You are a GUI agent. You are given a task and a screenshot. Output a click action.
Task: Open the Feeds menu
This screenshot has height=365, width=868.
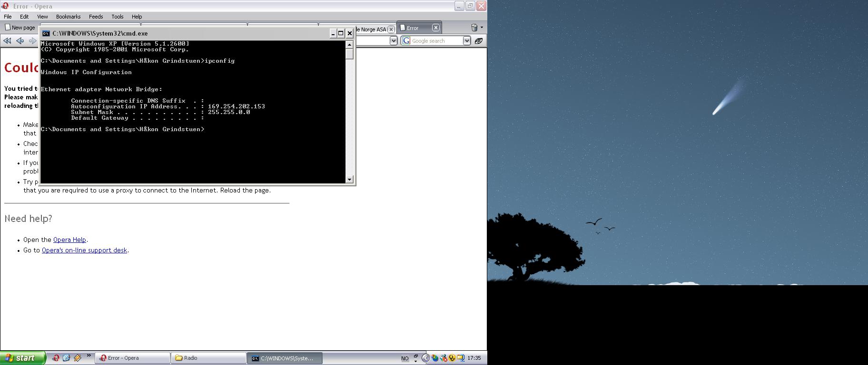96,17
